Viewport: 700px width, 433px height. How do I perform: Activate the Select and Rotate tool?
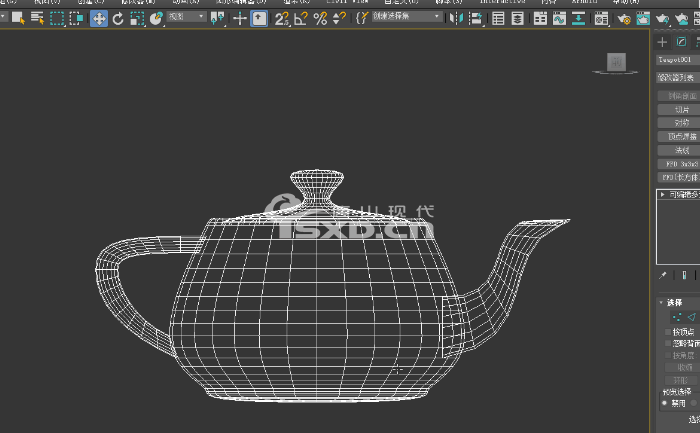coord(118,18)
